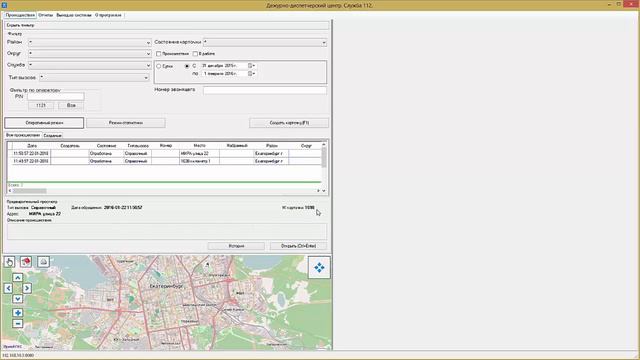Sort by the Дата column header

point(31,146)
